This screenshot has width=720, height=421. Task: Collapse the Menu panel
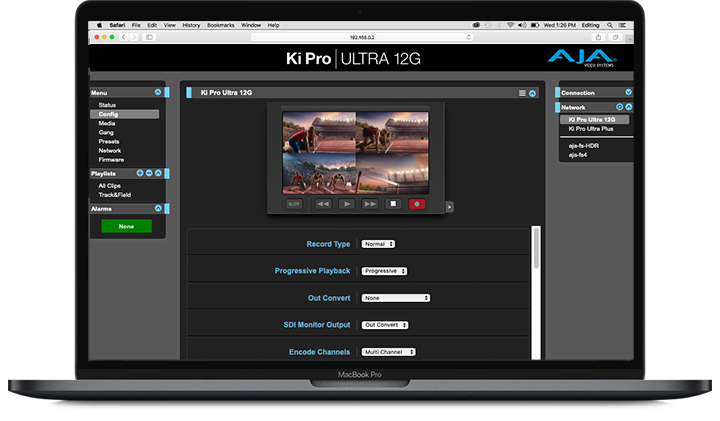[158, 92]
